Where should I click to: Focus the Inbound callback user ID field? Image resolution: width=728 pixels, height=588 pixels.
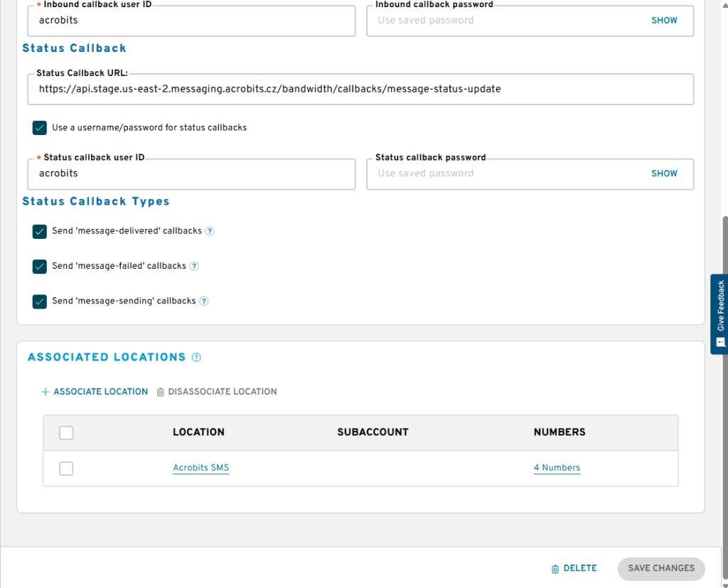[191, 21]
